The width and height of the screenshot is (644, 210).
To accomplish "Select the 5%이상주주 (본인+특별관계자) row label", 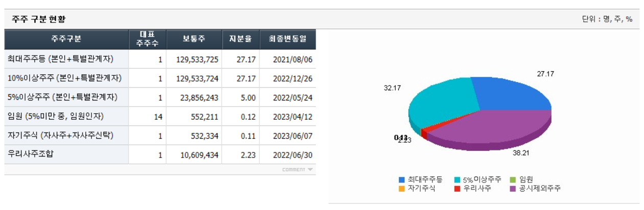I will pos(63,97).
